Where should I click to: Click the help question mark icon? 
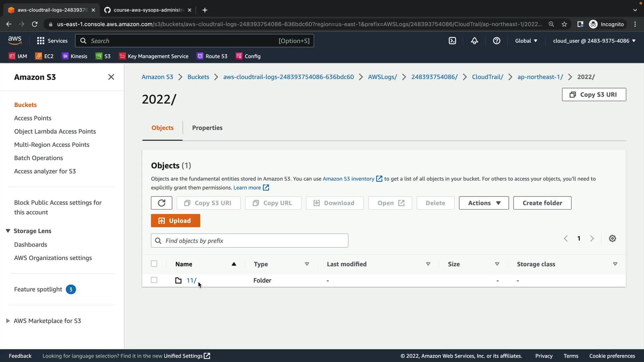coord(496,41)
